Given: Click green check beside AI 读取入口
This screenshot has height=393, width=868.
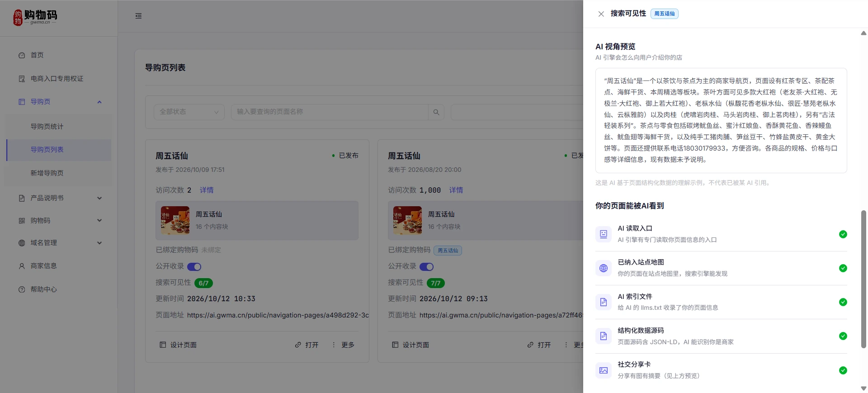Looking at the screenshot, I should [843, 234].
